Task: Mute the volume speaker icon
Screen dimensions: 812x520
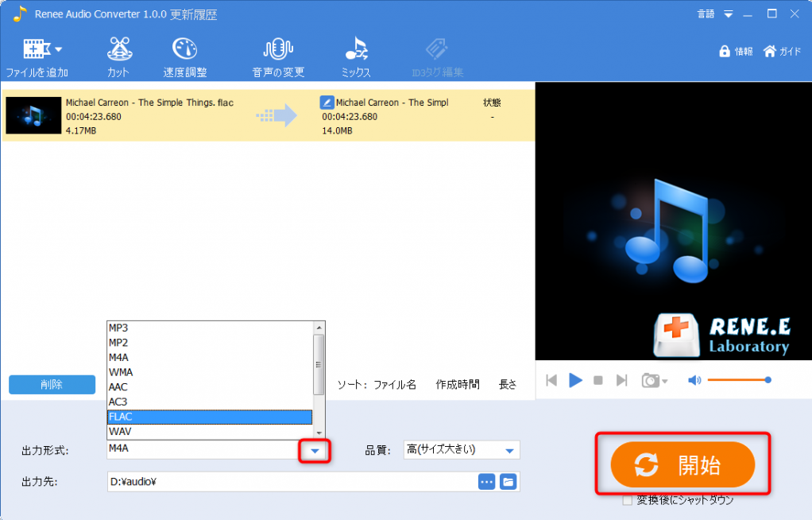Action: [694, 381]
